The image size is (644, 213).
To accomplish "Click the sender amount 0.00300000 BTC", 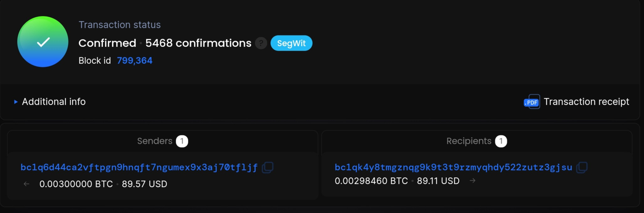I will pyautogui.click(x=76, y=184).
